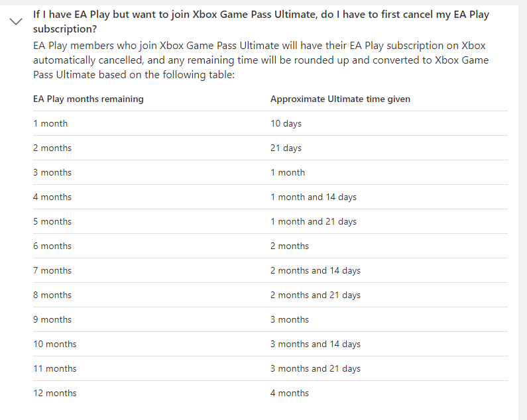The height and width of the screenshot is (420, 527).
Task: Select the "21 days" cell
Action: pos(286,148)
